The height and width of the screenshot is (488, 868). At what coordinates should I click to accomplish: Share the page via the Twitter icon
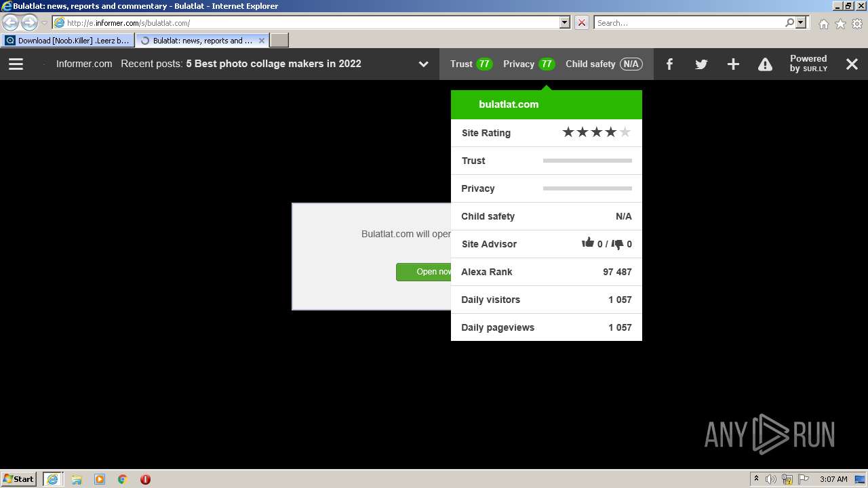point(701,64)
